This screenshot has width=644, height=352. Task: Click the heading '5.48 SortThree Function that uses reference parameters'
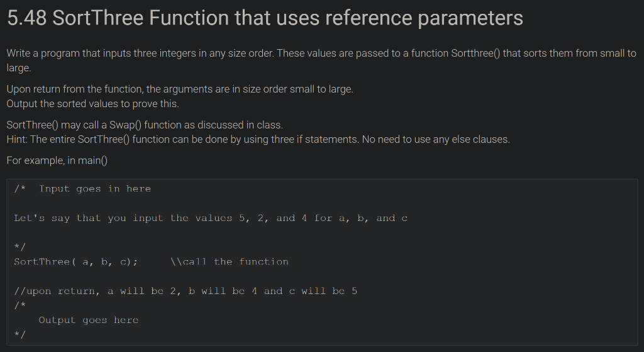(x=265, y=18)
